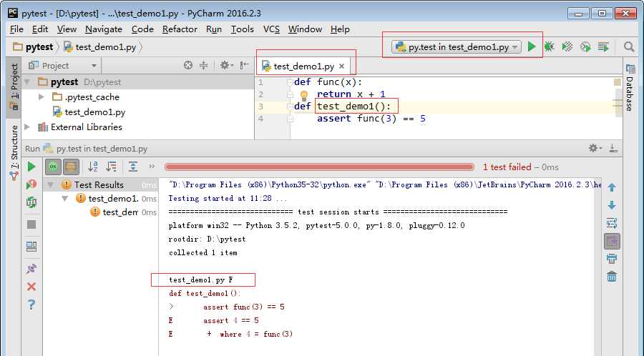The width and height of the screenshot is (644, 356).
Task: Collapse the Test Results tree node
Action: [51, 184]
